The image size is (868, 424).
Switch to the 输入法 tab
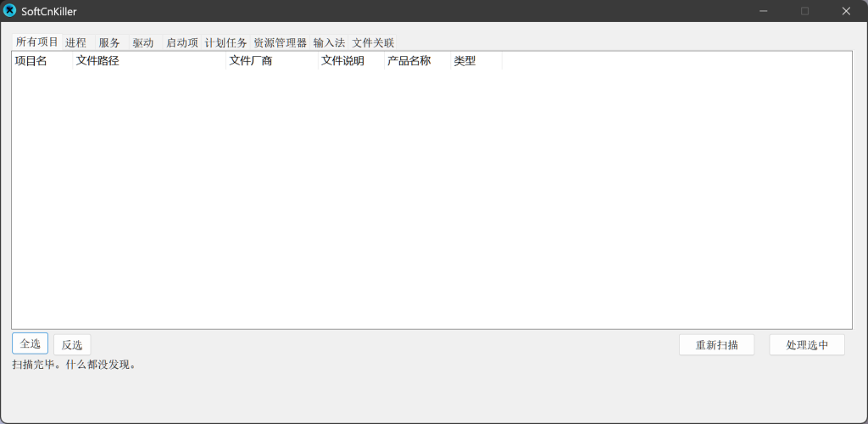(x=329, y=42)
